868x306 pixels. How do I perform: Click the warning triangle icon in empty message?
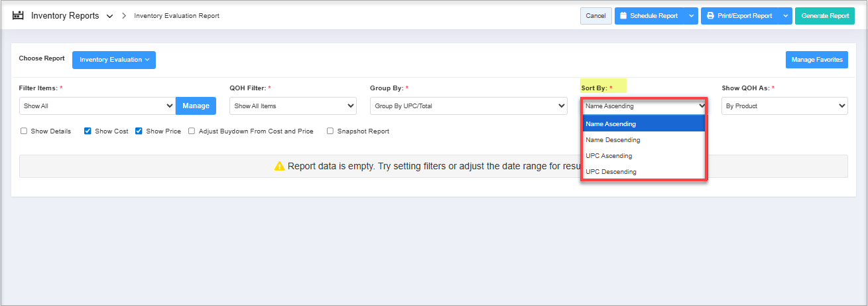(x=279, y=166)
